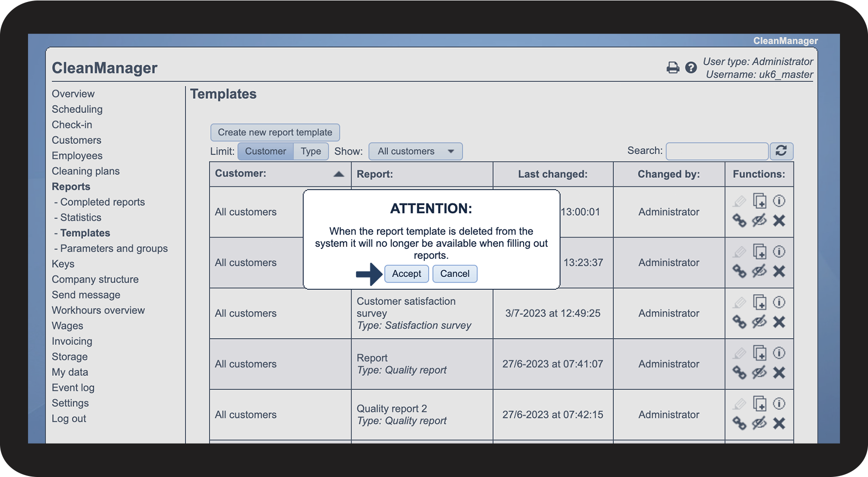Set Limit toggle to Customer
Viewport: 868px width, 477px height.
265,151
